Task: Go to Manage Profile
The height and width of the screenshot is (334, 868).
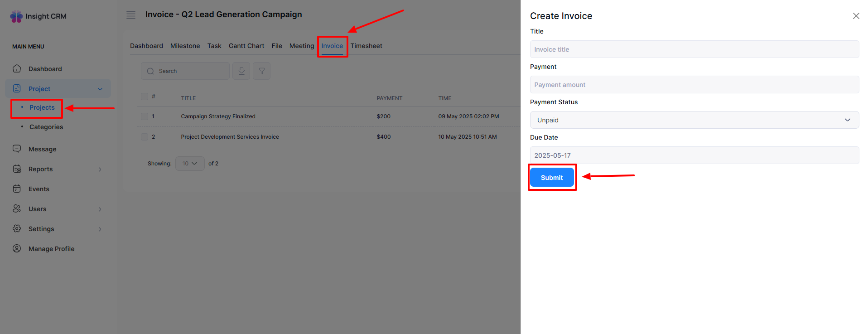Action: [51, 249]
